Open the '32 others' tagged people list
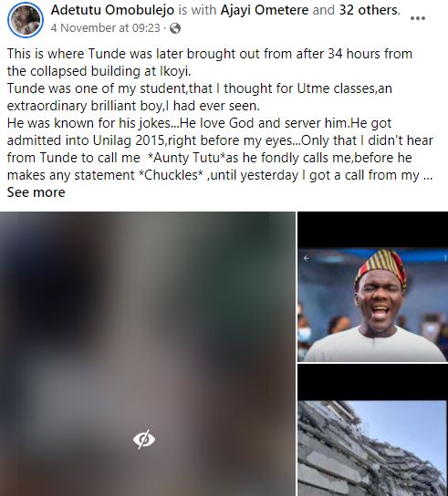This screenshot has height=496, width=448. tap(369, 10)
